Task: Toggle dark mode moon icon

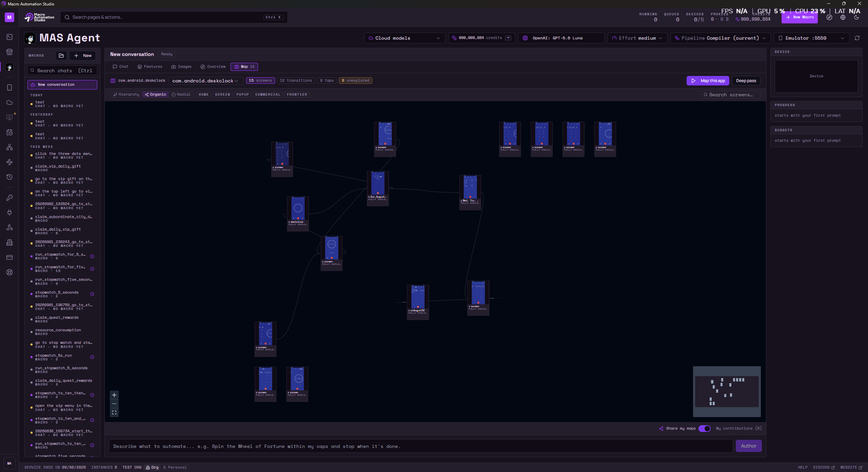Action: coord(857,17)
